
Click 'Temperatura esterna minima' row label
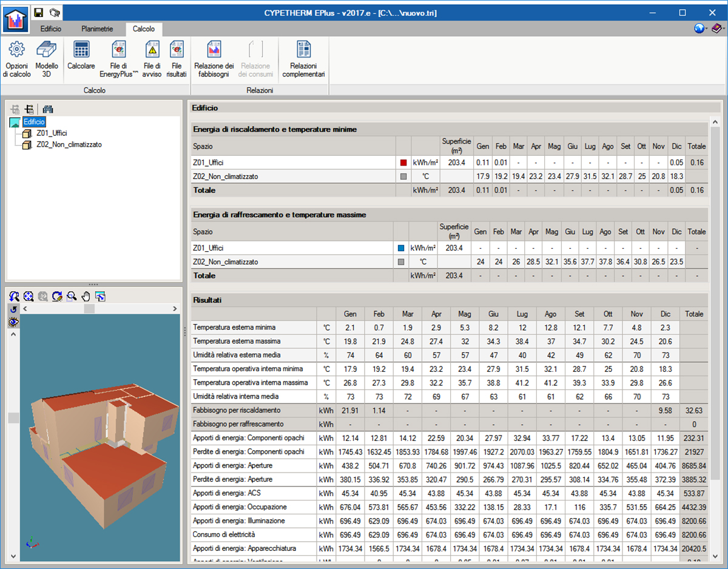click(234, 328)
